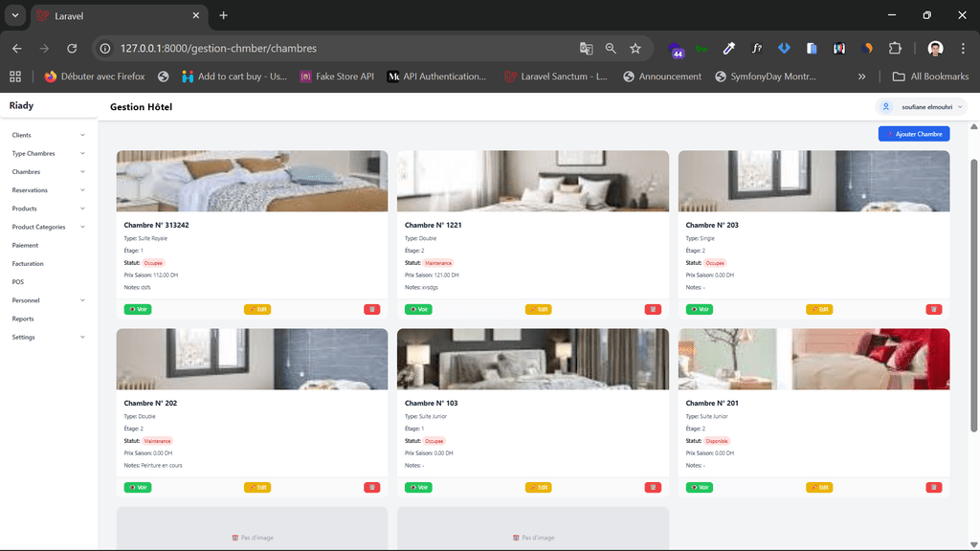Delete Chambre N° 103 with trash icon
The image size is (980, 551).
[653, 487]
